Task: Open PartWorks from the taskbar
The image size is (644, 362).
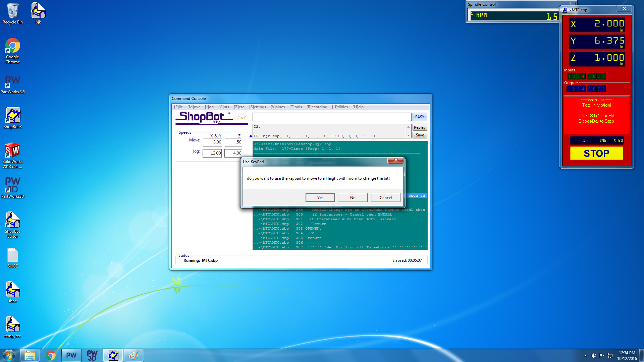Action: pos(71,355)
